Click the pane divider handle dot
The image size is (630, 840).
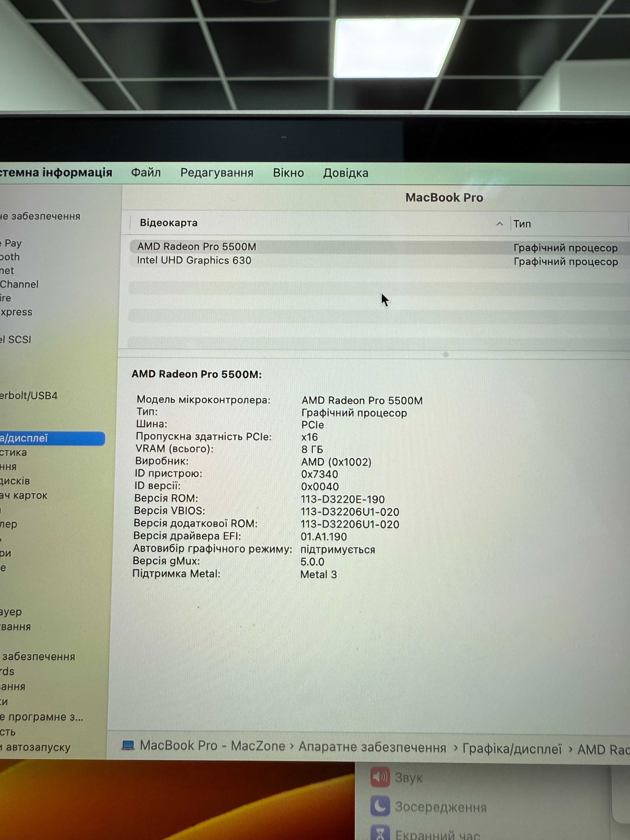tap(446, 354)
